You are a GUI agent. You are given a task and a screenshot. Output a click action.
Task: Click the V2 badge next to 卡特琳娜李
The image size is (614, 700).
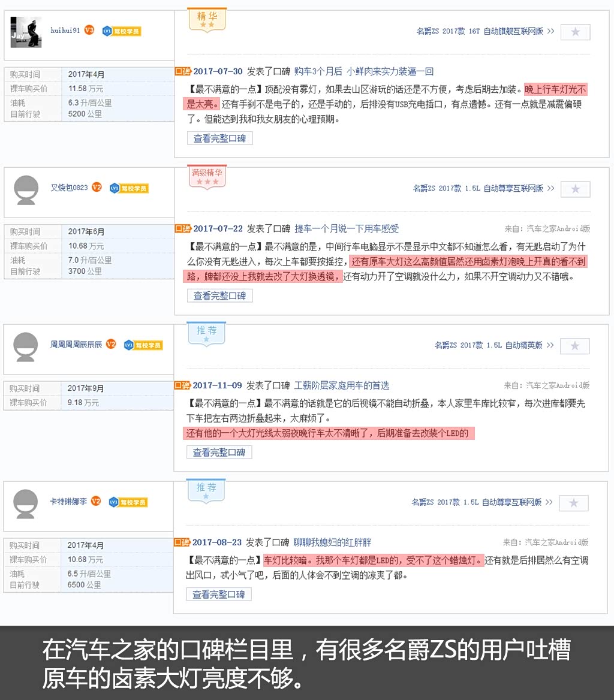95,501
